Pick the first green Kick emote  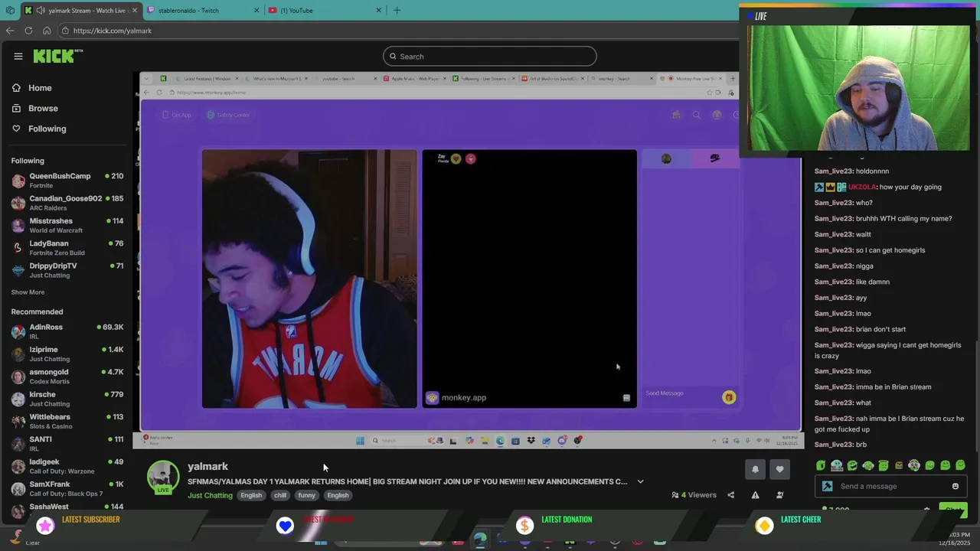click(x=821, y=465)
